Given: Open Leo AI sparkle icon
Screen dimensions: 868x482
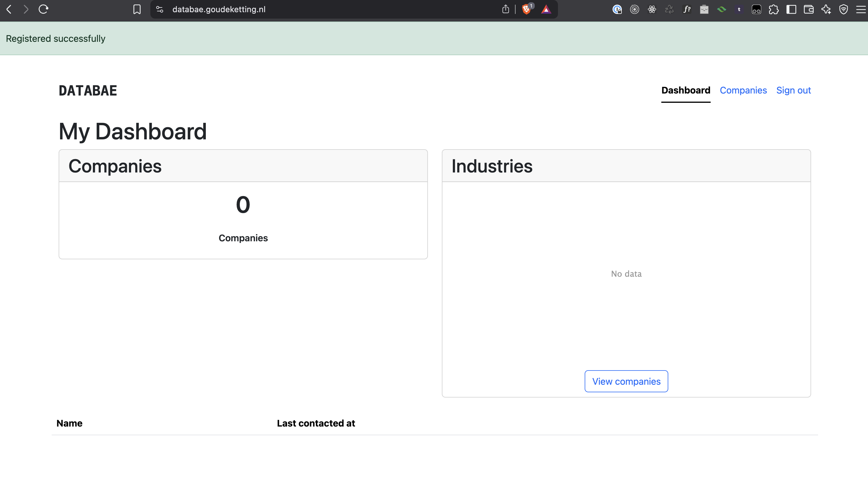Looking at the screenshot, I should point(826,9).
